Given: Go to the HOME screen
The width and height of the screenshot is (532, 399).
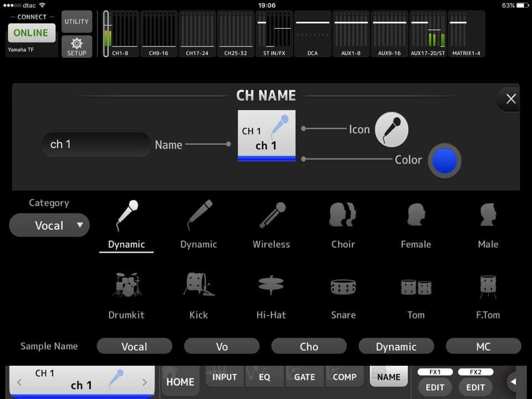Looking at the screenshot, I should 180,382.
